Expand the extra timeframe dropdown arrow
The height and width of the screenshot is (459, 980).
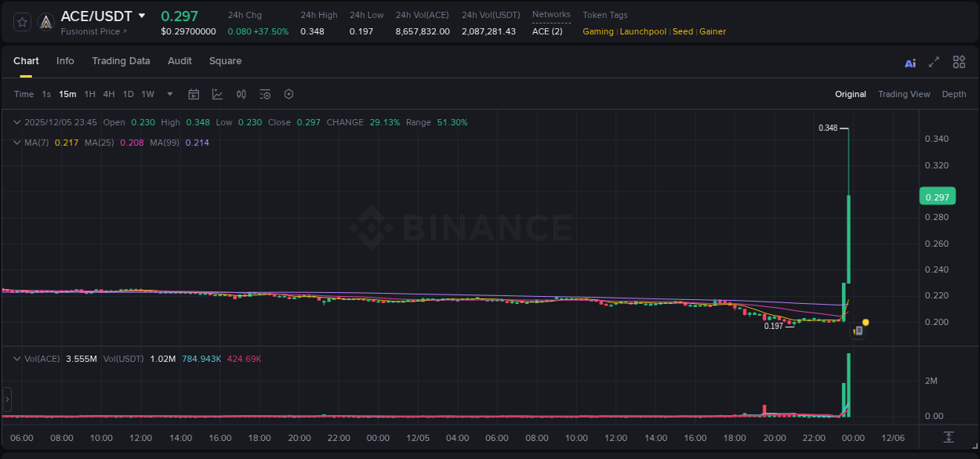click(x=169, y=94)
